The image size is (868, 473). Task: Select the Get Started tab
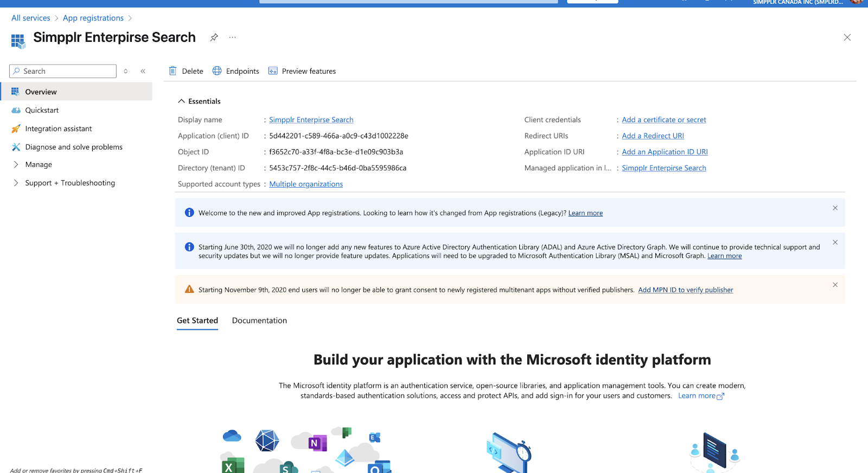197,321
